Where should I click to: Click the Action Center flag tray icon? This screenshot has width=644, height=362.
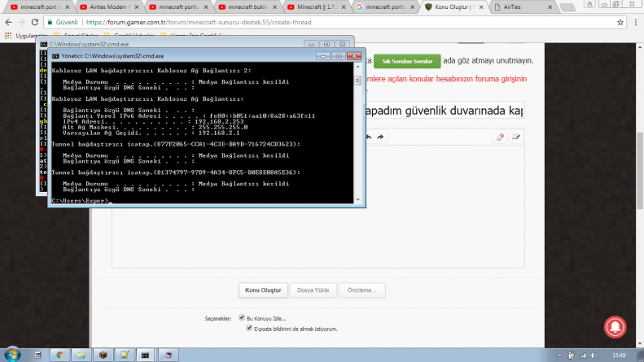[571, 355]
